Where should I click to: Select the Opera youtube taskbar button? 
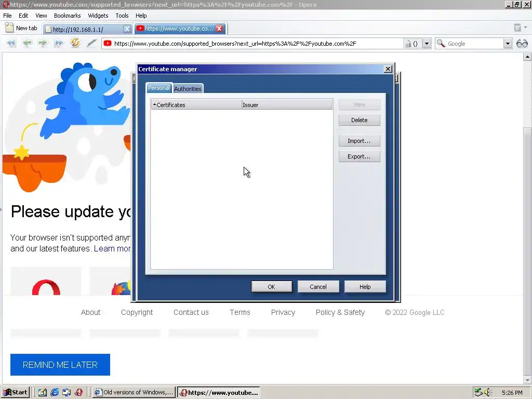point(219,393)
